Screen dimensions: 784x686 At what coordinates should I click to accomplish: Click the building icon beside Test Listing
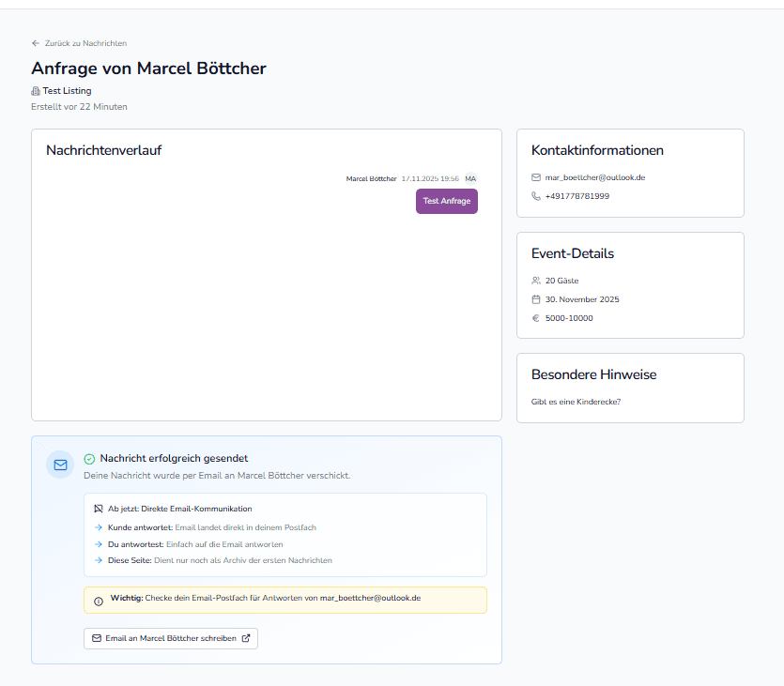pyautogui.click(x=36, y=91)
